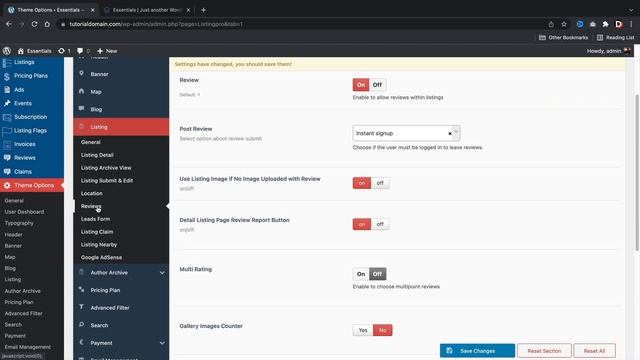Open User Dashboard under Theme Options

click(24, 212)
